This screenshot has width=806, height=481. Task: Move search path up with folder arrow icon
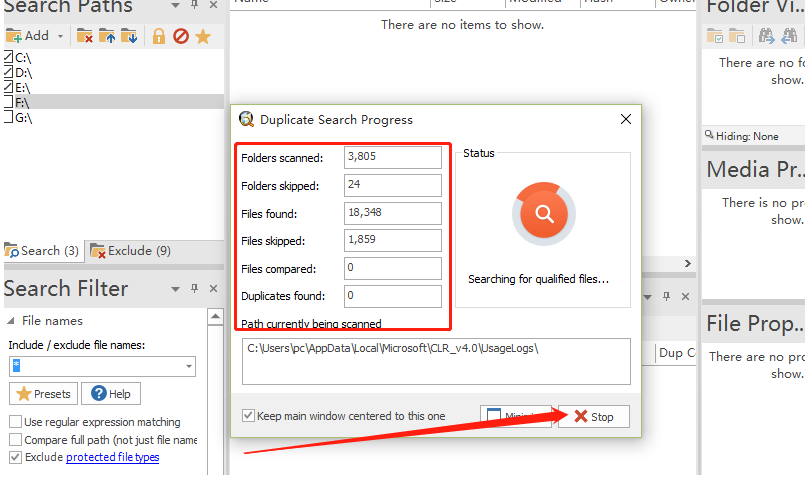click(107, 36)
